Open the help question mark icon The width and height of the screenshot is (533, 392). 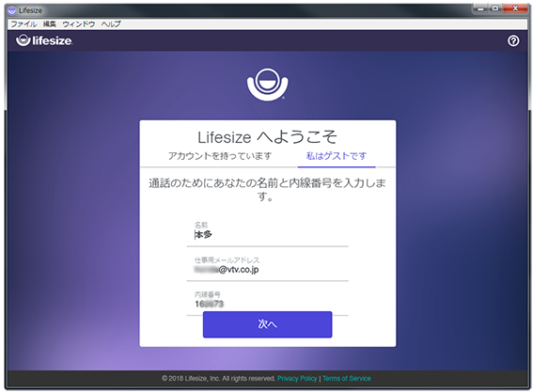[x=513, y=40]
